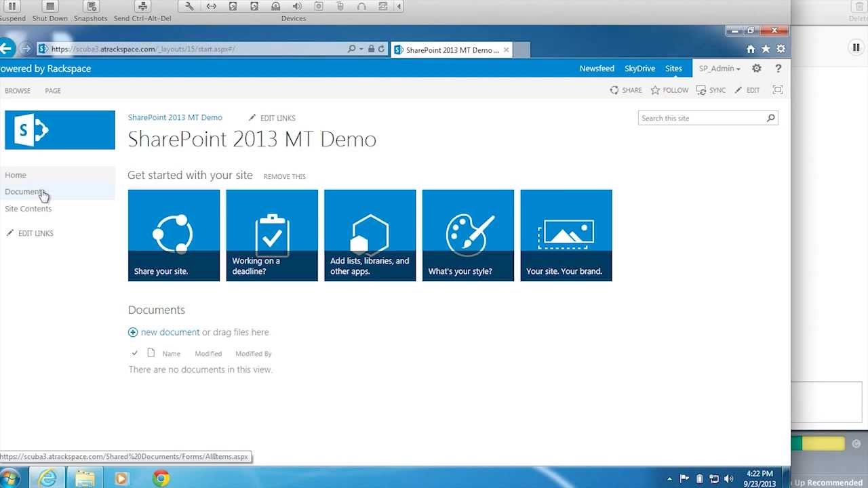Image resolution: width=868 pixels, height=488 pixels.
Task: Click REMOVE THIS next to Get started
Action: pyautogui.click(x=284, y=176)
